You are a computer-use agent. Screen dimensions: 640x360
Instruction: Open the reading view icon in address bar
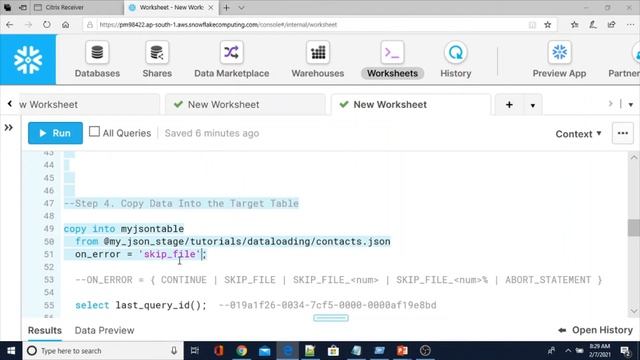pyautogui.click(x=532, y=25)
